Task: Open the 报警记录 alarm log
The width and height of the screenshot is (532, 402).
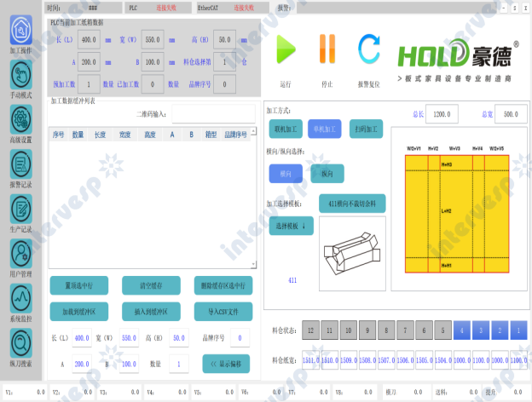Action: 21,164
